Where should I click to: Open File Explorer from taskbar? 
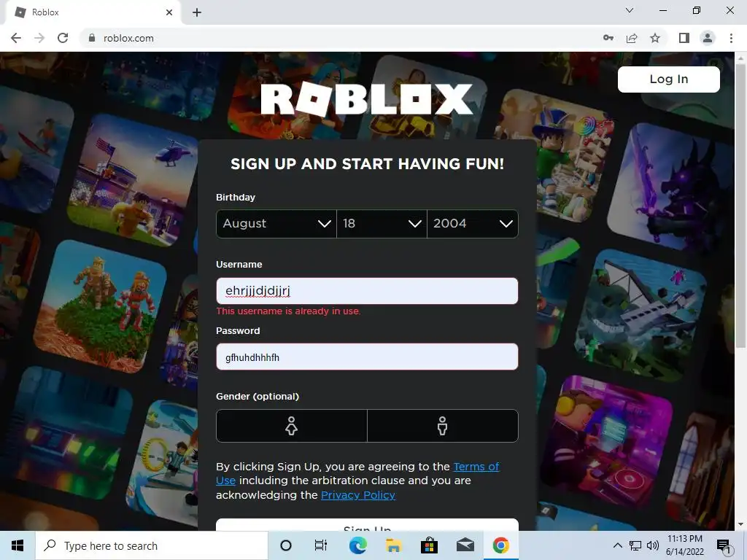coord(393,545)
